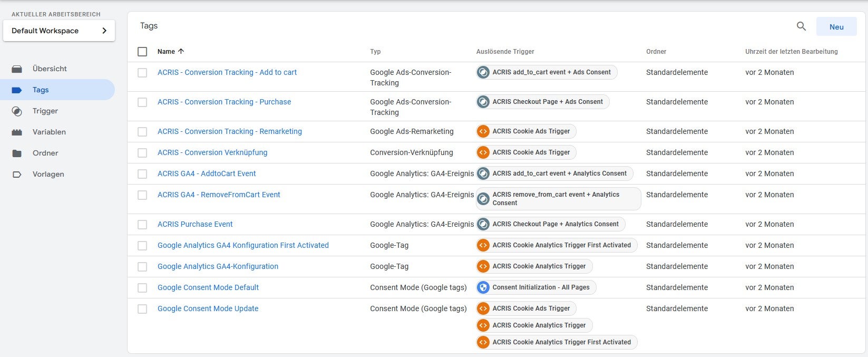Check ACRIS - Conversion Tracking - Purchase row

142,102
